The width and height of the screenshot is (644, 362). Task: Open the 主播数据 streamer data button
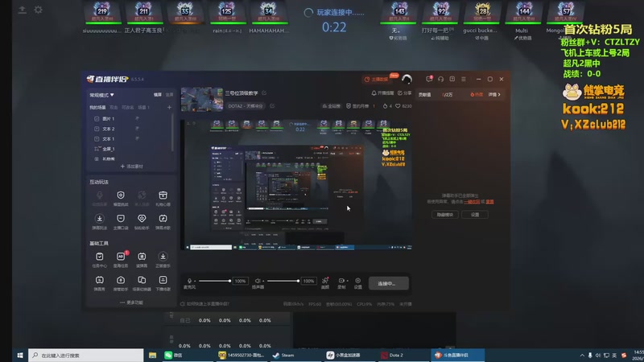coord(377,79)
